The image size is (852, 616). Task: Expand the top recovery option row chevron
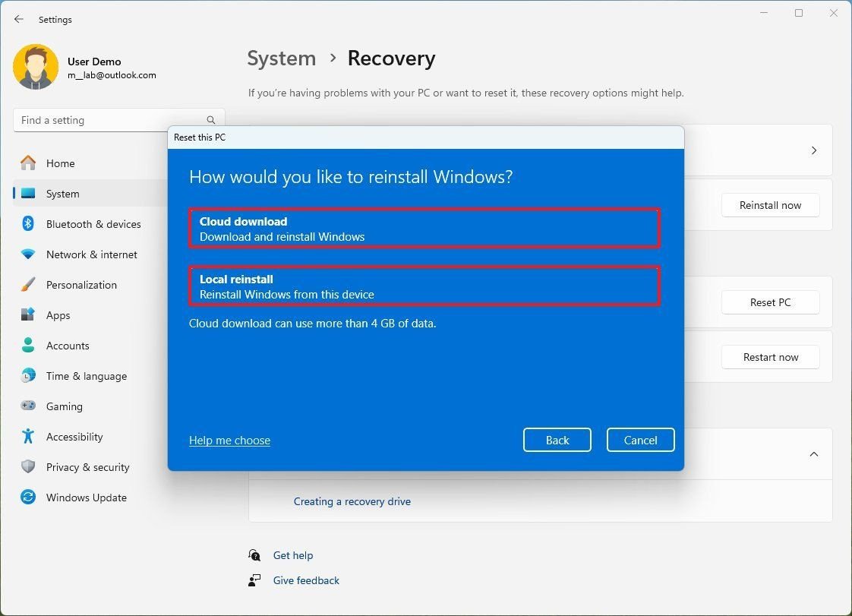pyautogui.click(x=814, y=150)
